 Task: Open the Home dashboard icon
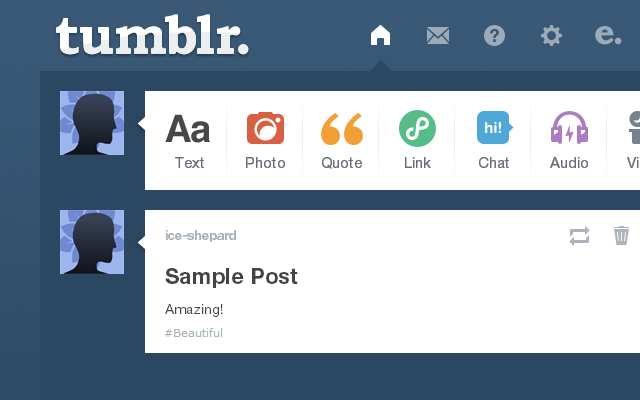[380, 35]
